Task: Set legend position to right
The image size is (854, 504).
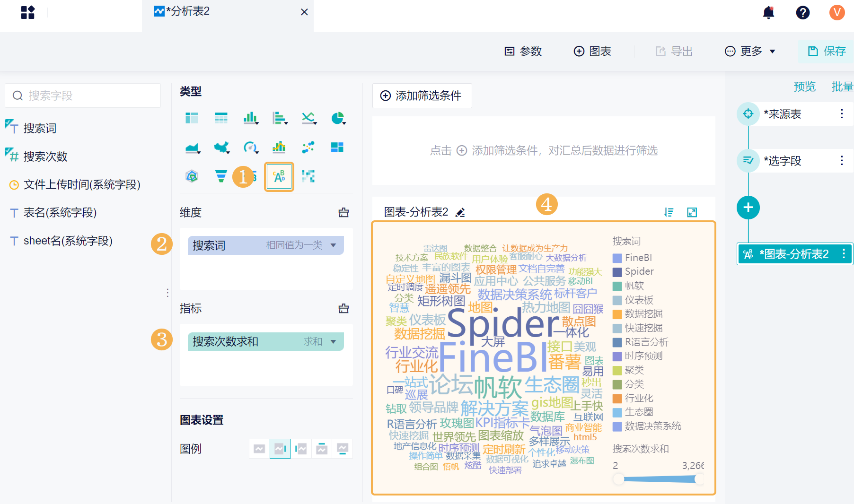Action: (x=280, y=449)
